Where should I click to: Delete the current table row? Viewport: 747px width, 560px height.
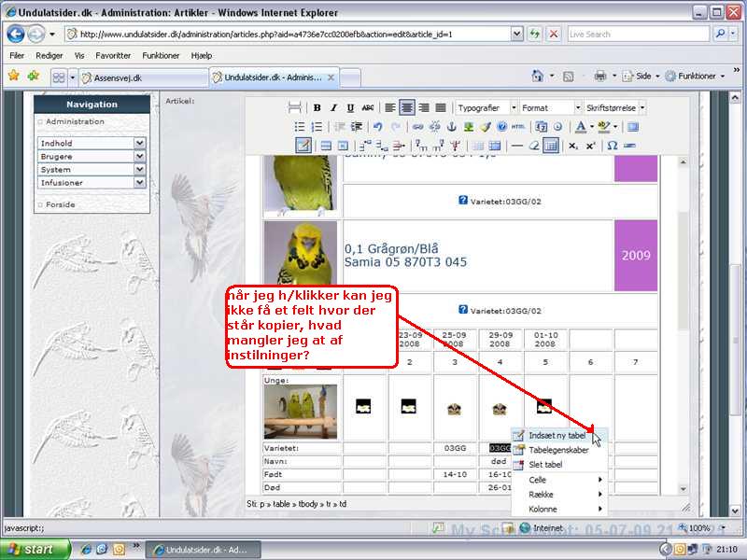(x=399, y=146)
